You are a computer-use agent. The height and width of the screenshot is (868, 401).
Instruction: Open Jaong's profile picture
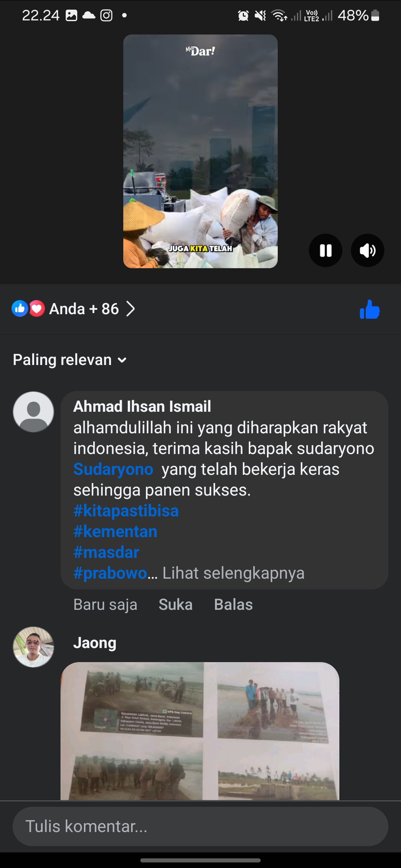tap(33, 647)
